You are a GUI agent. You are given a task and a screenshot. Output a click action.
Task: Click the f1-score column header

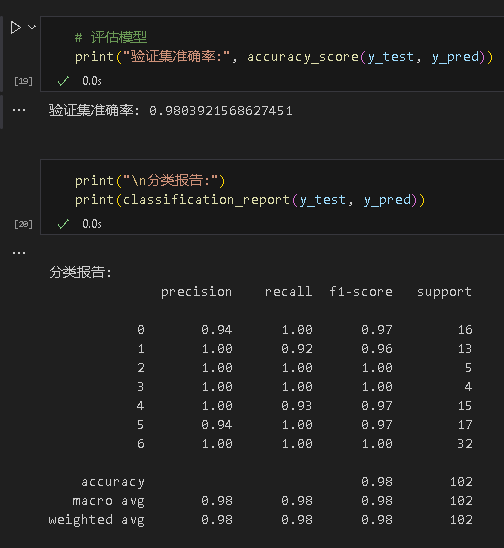361,291
